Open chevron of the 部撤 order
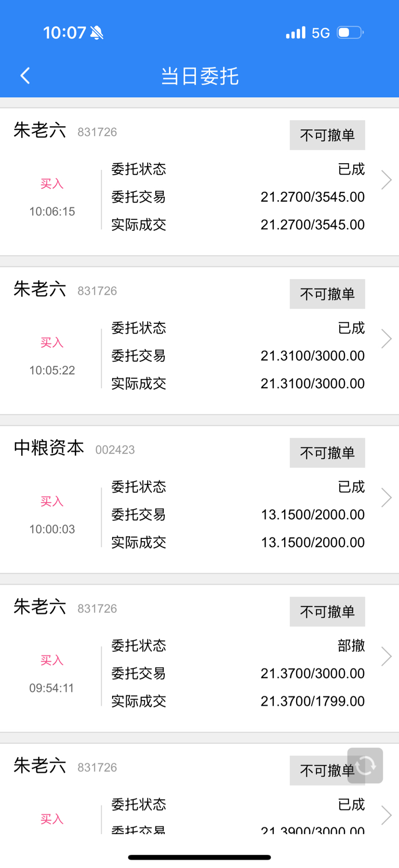The width and height of the screenshot is (399, 868). [386, 656]
